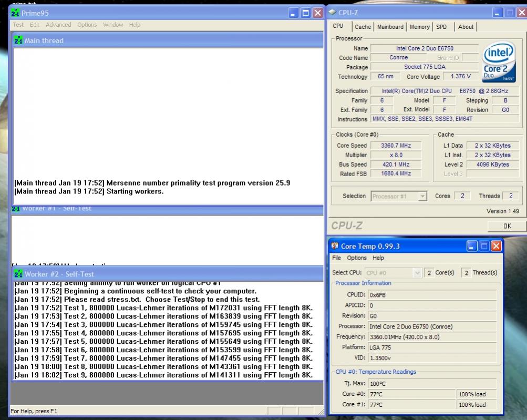Viewport: 527px width, 420px height.
Task: Click the Core Temp Revision field G0
Action: tap(432, 316)
